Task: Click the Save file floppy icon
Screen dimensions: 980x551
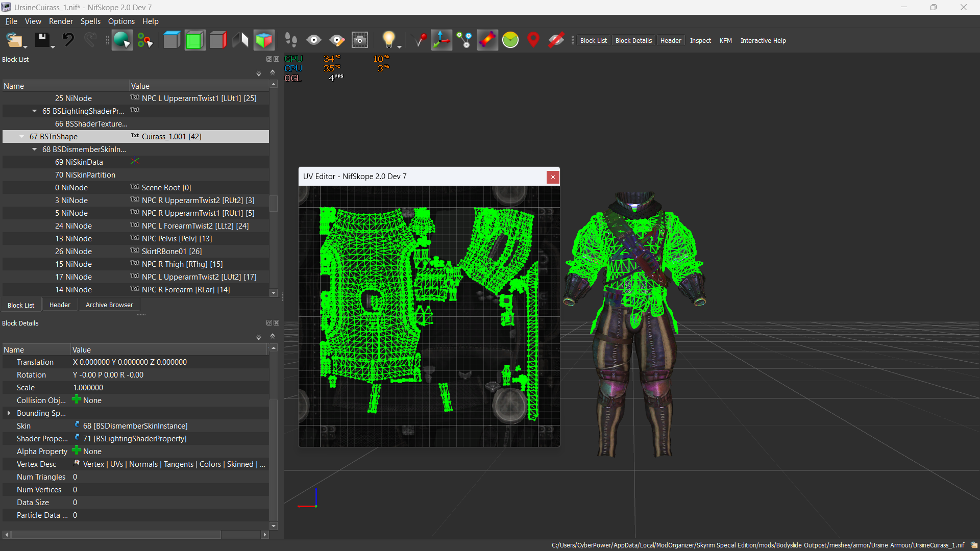Action: point(42,40)
